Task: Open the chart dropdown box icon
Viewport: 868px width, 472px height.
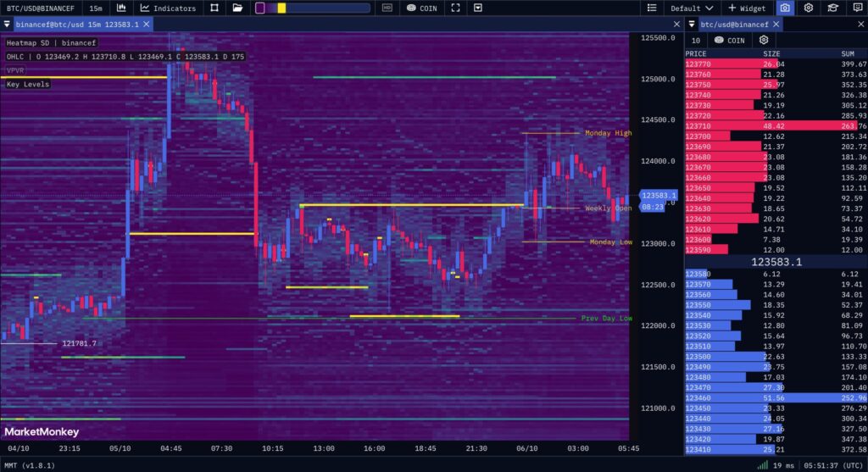Action: (478, 8)
